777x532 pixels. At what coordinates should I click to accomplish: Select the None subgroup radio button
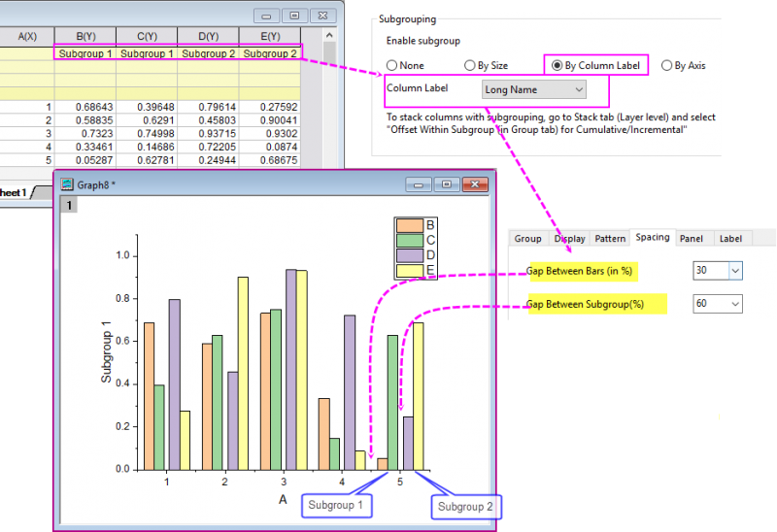[x=391, y=65]
